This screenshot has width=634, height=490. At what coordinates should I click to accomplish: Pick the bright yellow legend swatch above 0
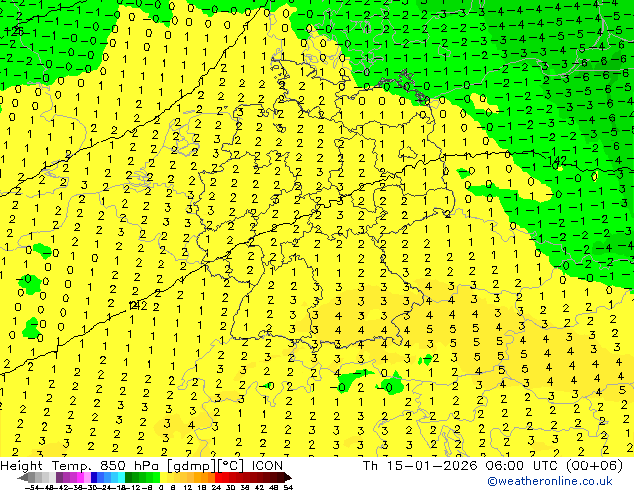(163, 477)
